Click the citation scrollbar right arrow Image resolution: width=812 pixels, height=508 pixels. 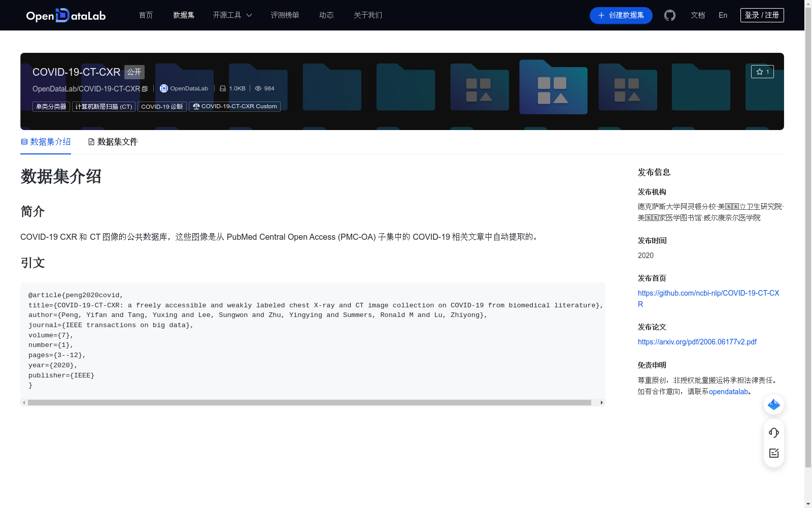pyautogui.click(x=602, y=402)
